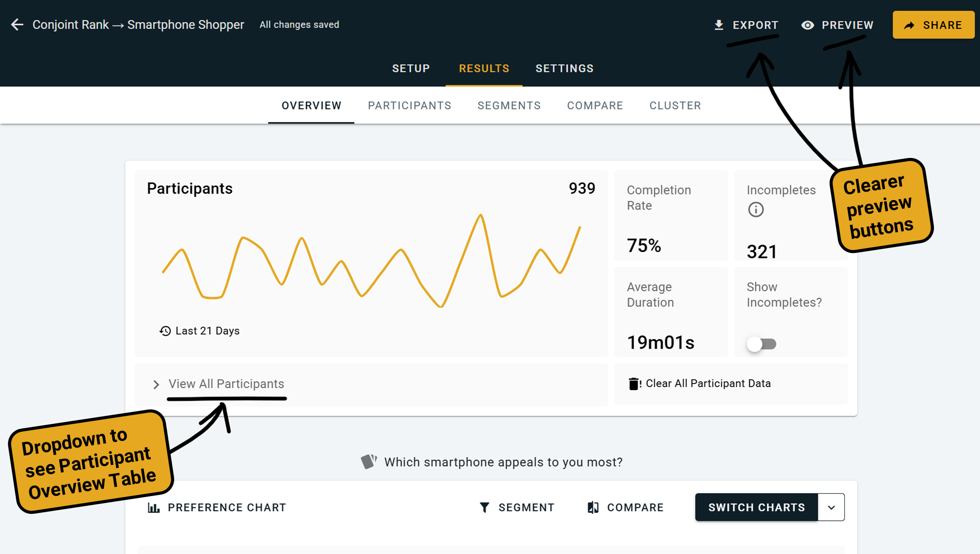Switch to the Settings tab
Image resolution: width=980 pixels, height=554 pixels.
pos(564,68)
